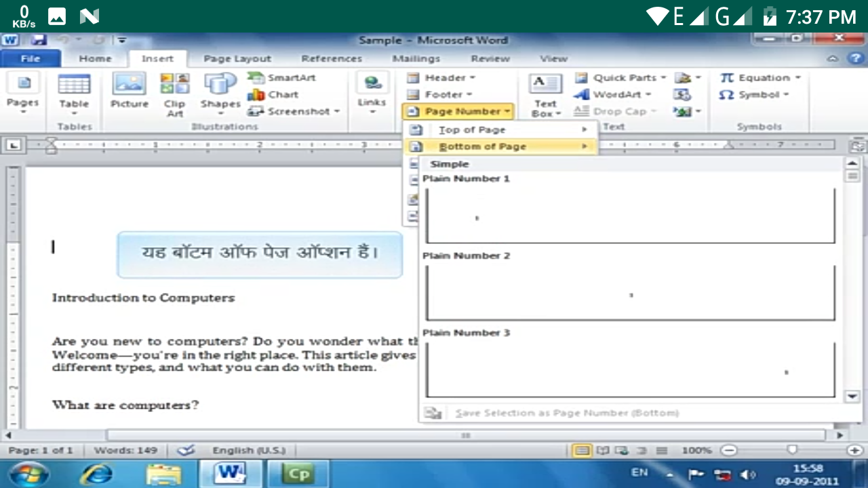Click the gallery scroll down arrow
868x488 pixels.
point(852,396)
